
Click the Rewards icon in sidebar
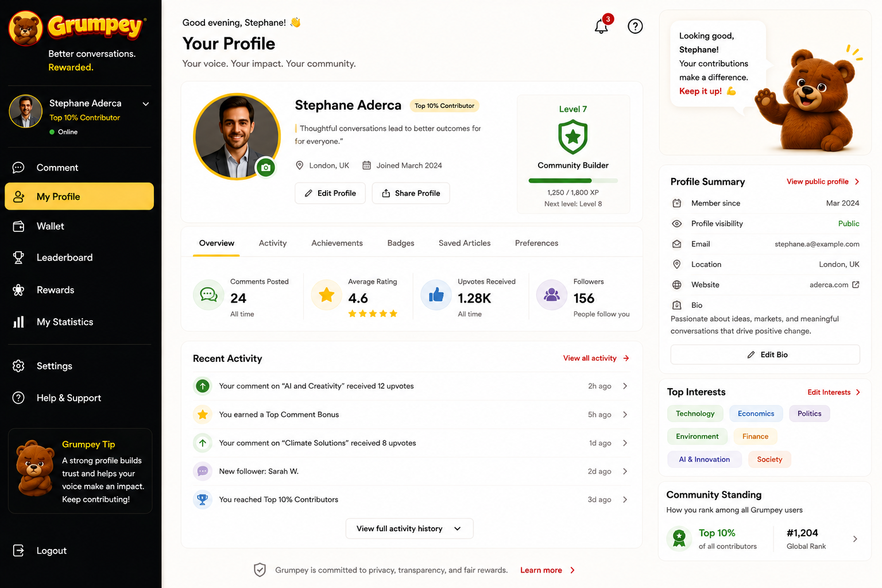18,290
